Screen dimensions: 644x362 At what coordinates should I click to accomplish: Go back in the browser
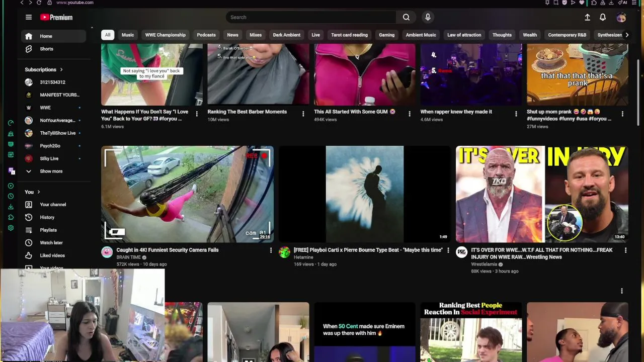pos(22,3)
